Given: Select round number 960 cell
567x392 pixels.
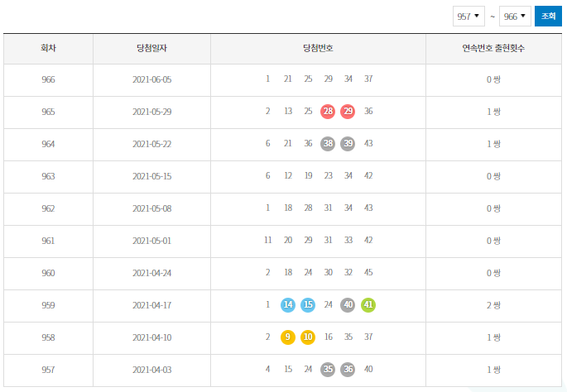Looking at the screenshot, I should (x=49, y=273).
